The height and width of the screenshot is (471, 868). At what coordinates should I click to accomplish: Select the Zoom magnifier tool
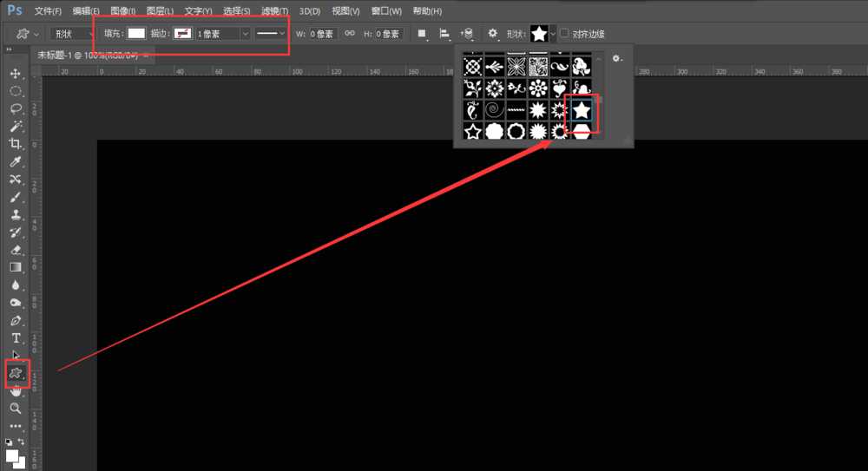click(16, 408)
